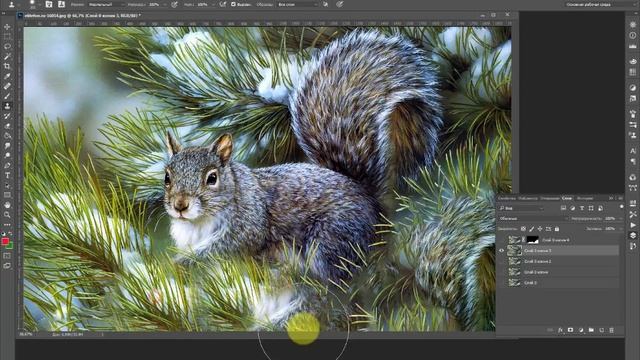
Task: Select the Crop tool
Action: pos(7,66)
